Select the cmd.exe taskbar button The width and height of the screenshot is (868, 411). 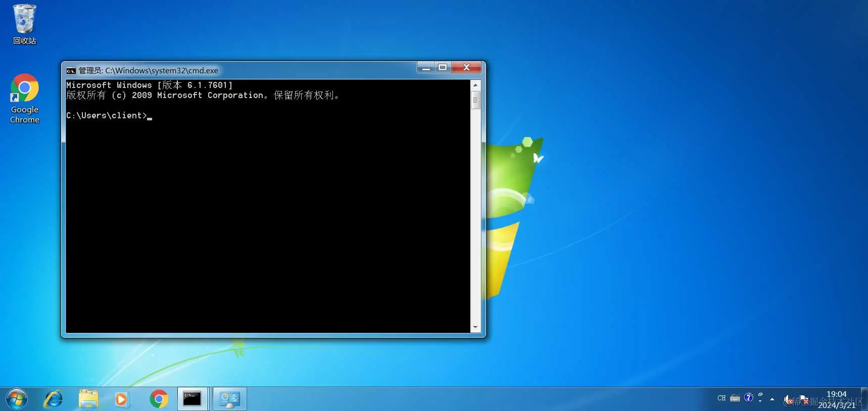(x=192, y=399)
